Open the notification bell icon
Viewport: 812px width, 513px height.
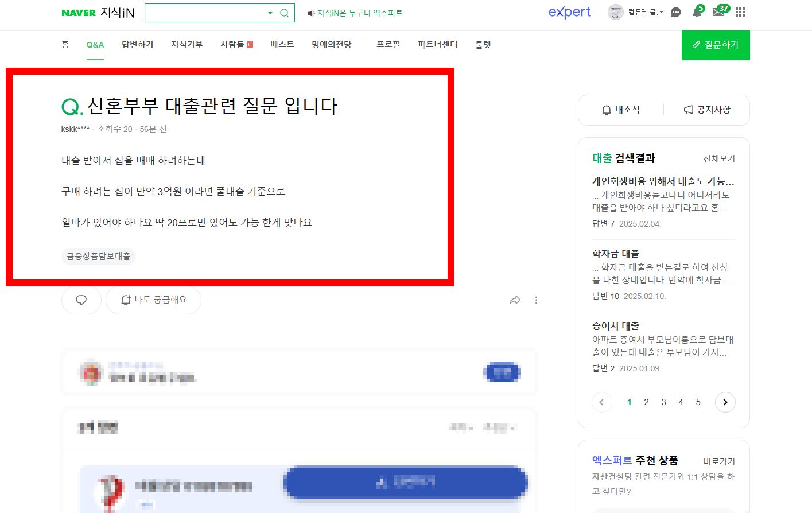coord(697,12)
